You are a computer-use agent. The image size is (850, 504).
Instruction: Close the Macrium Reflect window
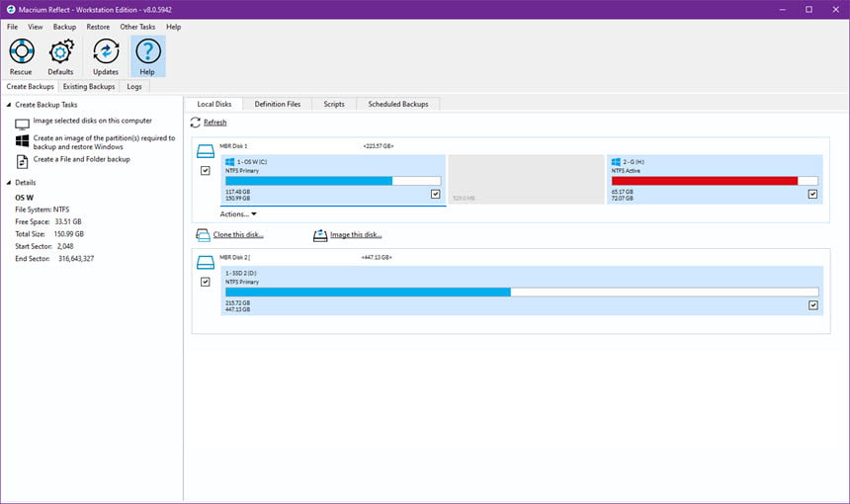835,9
